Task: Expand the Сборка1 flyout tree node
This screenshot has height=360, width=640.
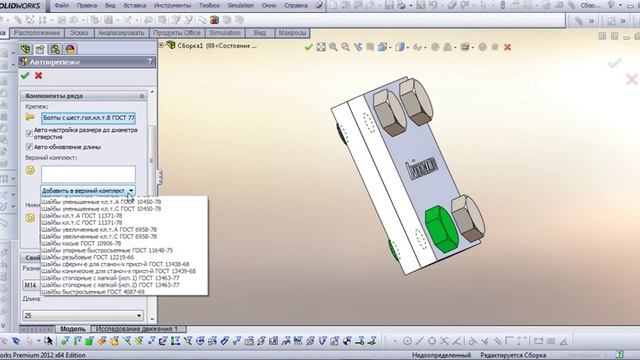Action: pyautogui.click(x=162, y=45)
